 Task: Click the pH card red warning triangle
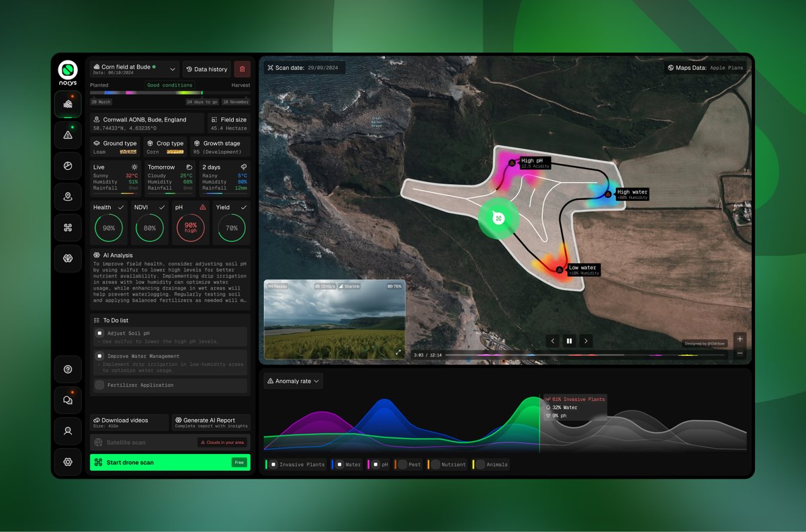point(203,208)
